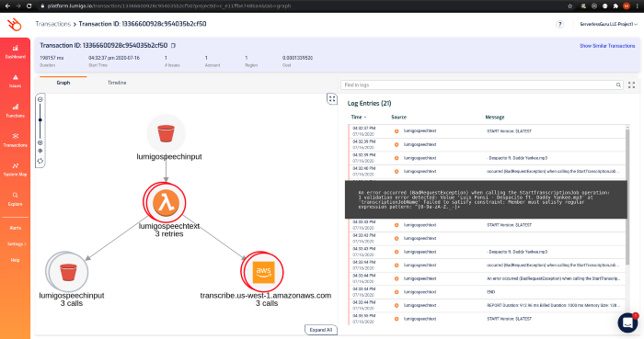Select the 'An error occurred (BadRequestException)' log row
Viewport: 644px width, 339px height.
point(487,278)
